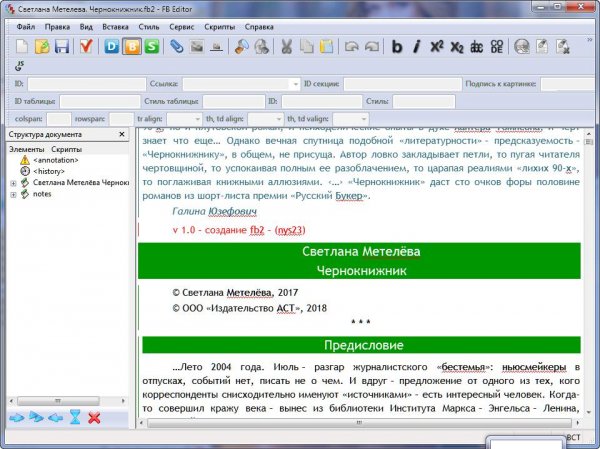Click the rowspan input field
The width and height of the screenshot is (600, 449).
[x=121, y=119]
